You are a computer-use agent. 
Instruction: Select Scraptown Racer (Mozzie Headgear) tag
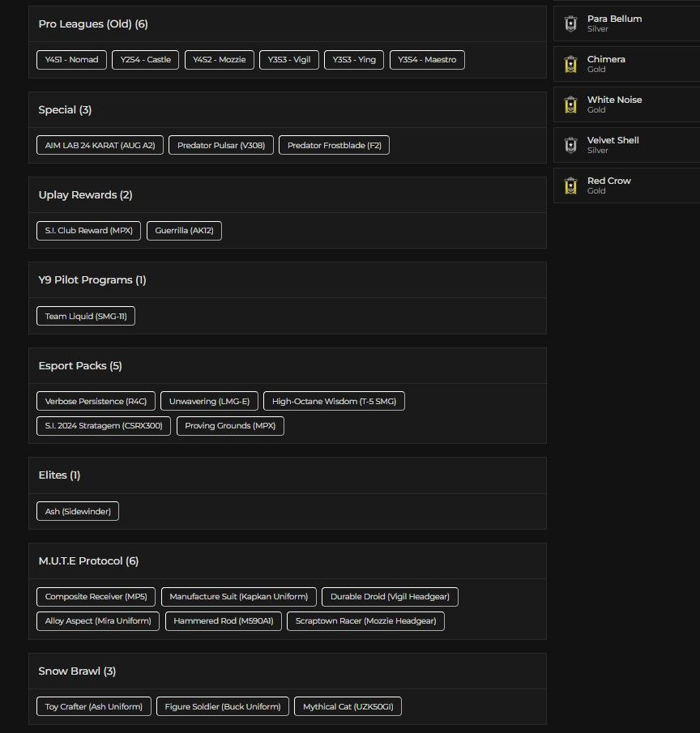pos(365,621)
